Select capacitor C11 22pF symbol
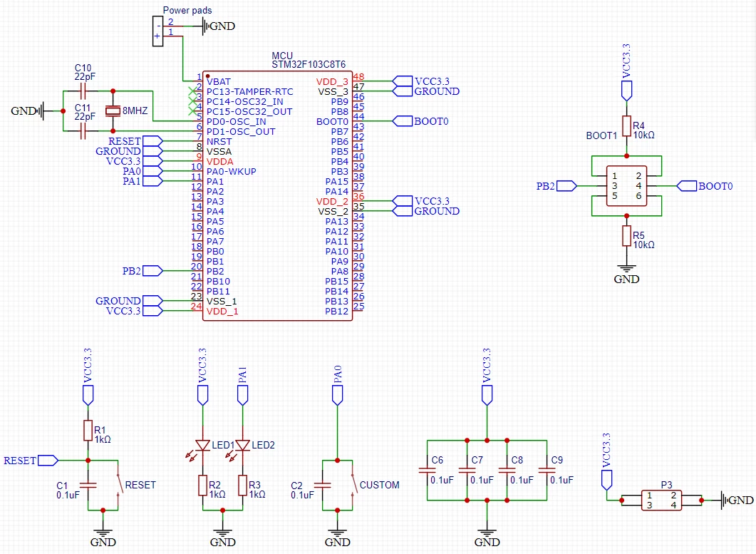This screenshot has height=554, width=756. pos(83,130)
